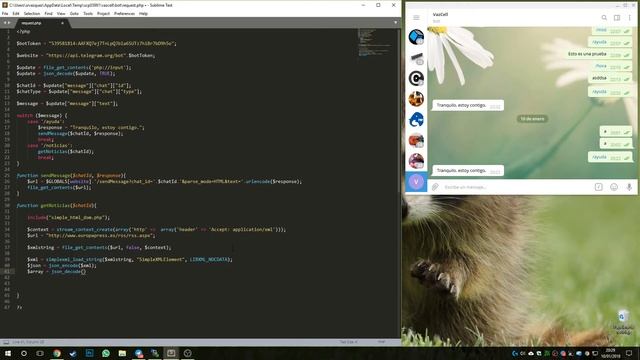Open Goto menu in Sublime Text
640x360 pixels.
pyautogui.click(x=74, y=13)
